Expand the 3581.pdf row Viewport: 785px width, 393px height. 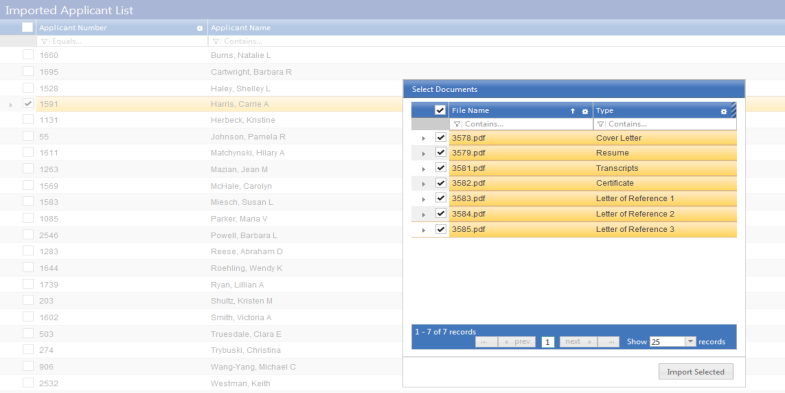point(424,169)
